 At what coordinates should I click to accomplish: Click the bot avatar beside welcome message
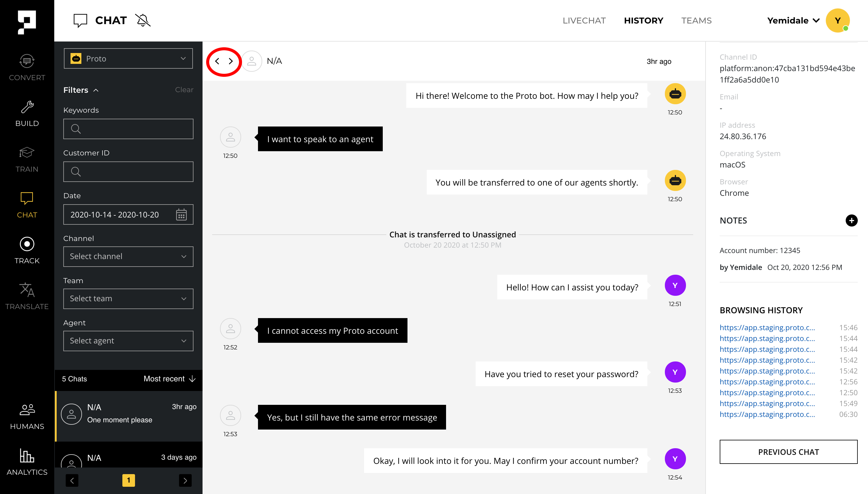[x=675, y=94]
